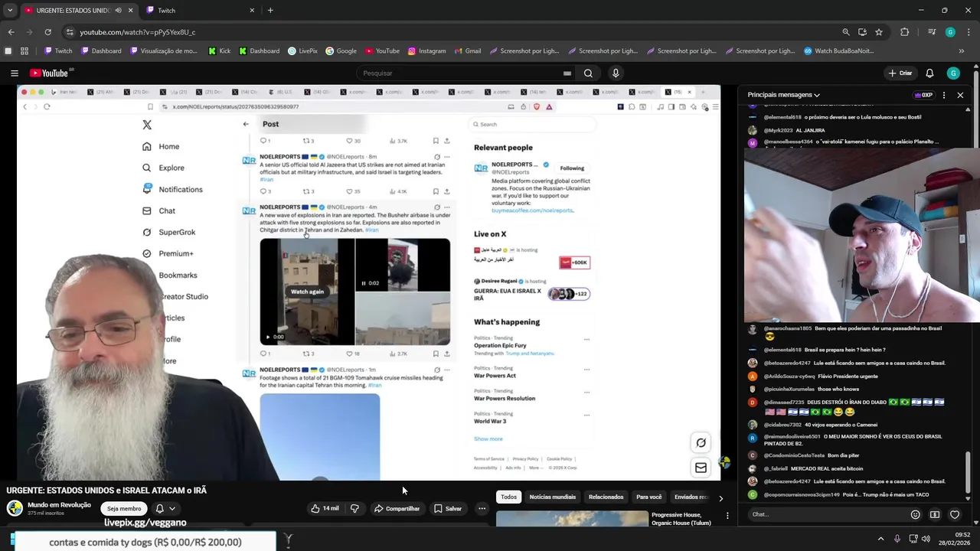Click the heart reaction icon in chat
Screen dimensions: 980x551
point(955,514)
